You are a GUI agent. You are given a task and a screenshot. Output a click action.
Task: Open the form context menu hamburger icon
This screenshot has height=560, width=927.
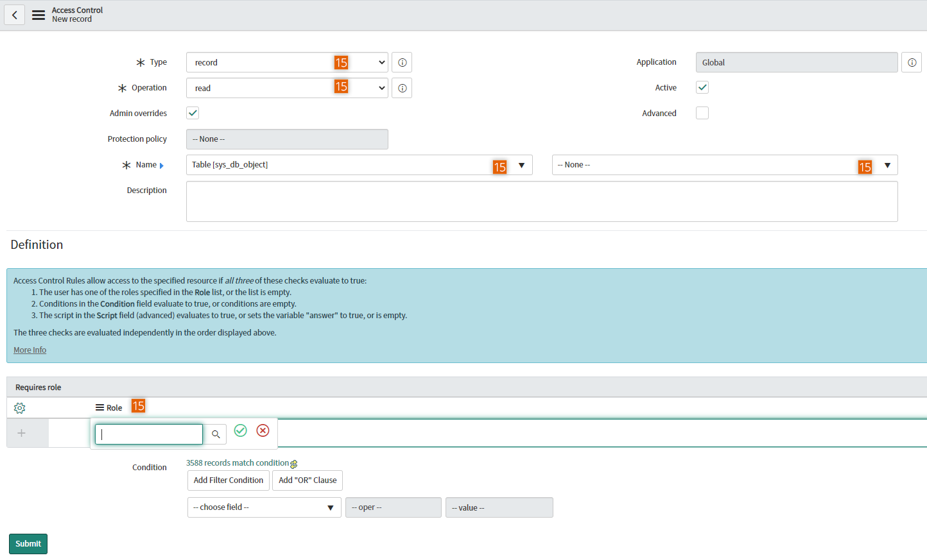[39, 15]
